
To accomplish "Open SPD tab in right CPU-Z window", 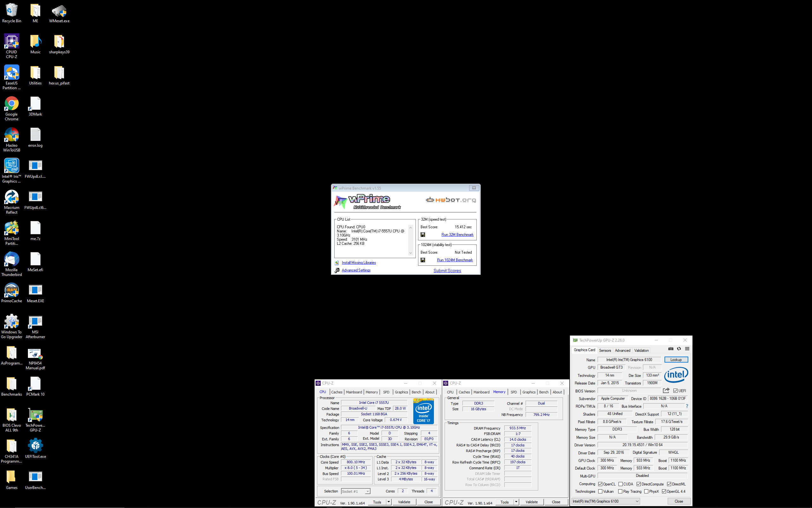I will click(514, 392).
